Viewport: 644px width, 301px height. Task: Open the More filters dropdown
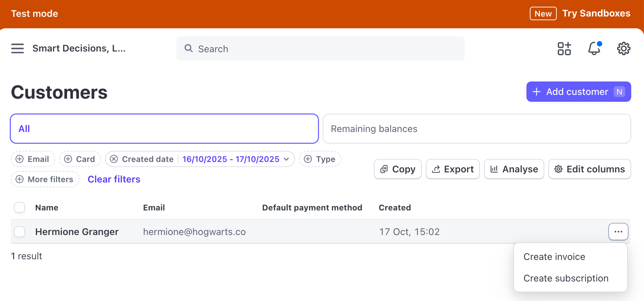pos(45,179)
